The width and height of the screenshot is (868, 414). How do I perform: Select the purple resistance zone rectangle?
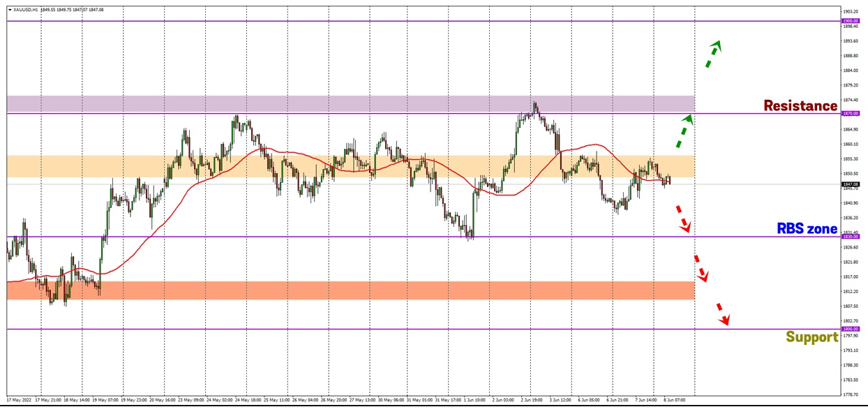point(349,104)
